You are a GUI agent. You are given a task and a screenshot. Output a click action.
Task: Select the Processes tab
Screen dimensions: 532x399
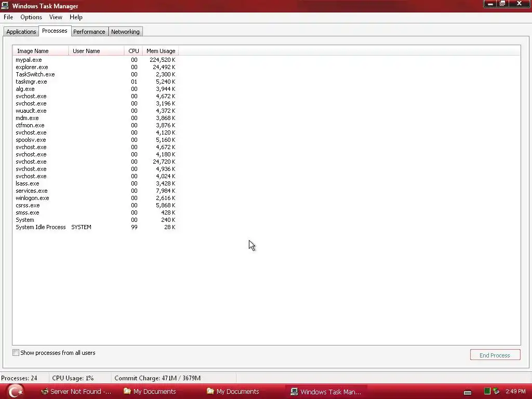[55, 31]
